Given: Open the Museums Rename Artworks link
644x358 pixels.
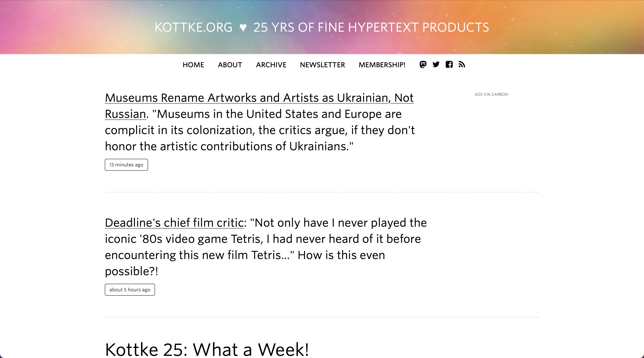Looking at the screenshot, I should click(x=259, y=98).
